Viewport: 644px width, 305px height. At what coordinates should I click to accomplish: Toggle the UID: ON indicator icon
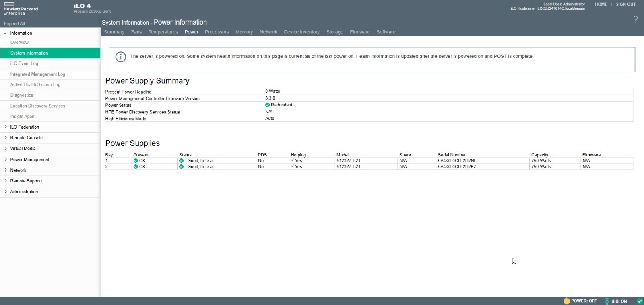607,301
